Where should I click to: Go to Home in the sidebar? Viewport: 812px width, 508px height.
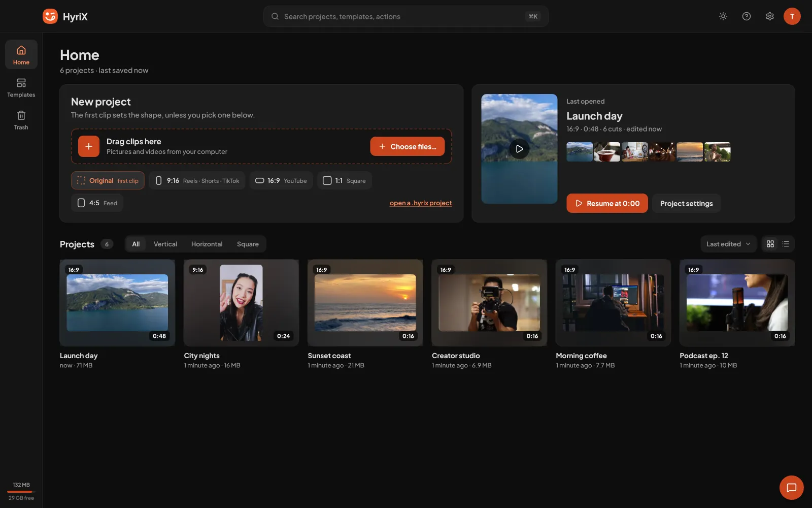21,54
